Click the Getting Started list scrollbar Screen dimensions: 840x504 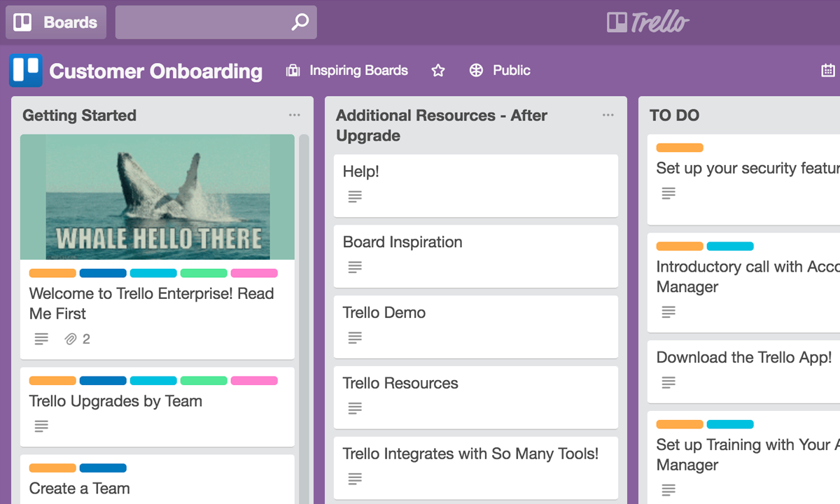tap(304, 318)
